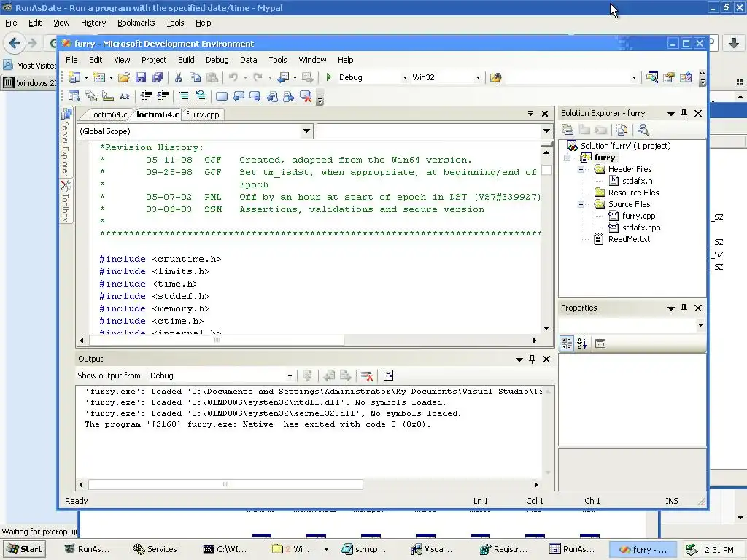The width and height of the screenshot is (747, 560).
Task: Click the Quick Info toolbar icon
Action: pyautogui.click(x=108, y=97)
